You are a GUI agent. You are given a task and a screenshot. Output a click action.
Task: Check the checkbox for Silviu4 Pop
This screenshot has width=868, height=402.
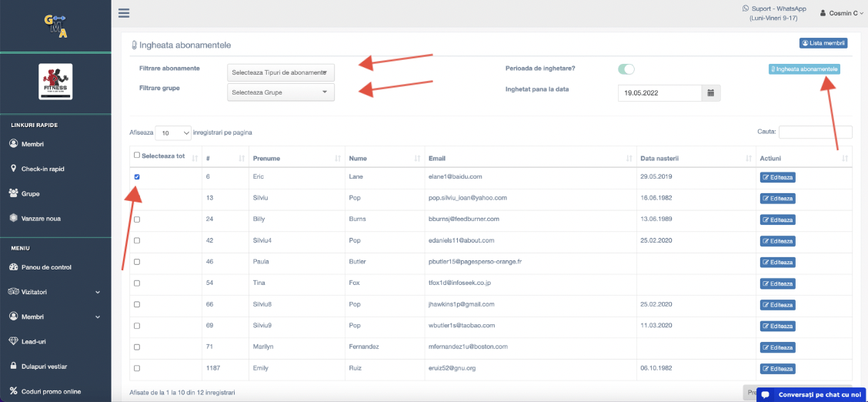click(137, 240)
